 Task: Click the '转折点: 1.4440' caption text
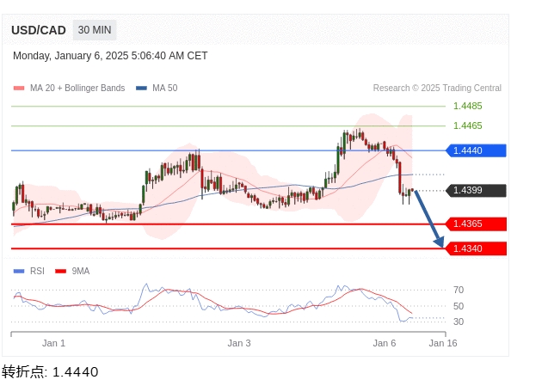pos(50,372)
